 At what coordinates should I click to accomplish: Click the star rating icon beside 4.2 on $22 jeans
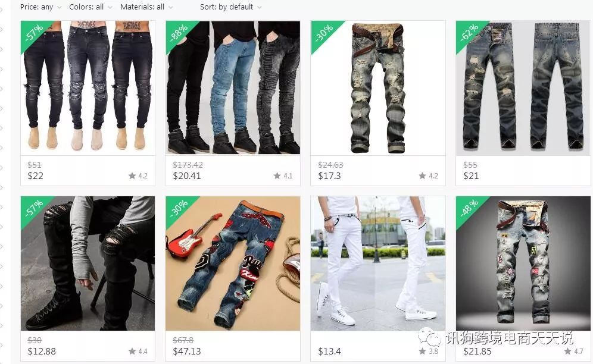click(132, 175)
